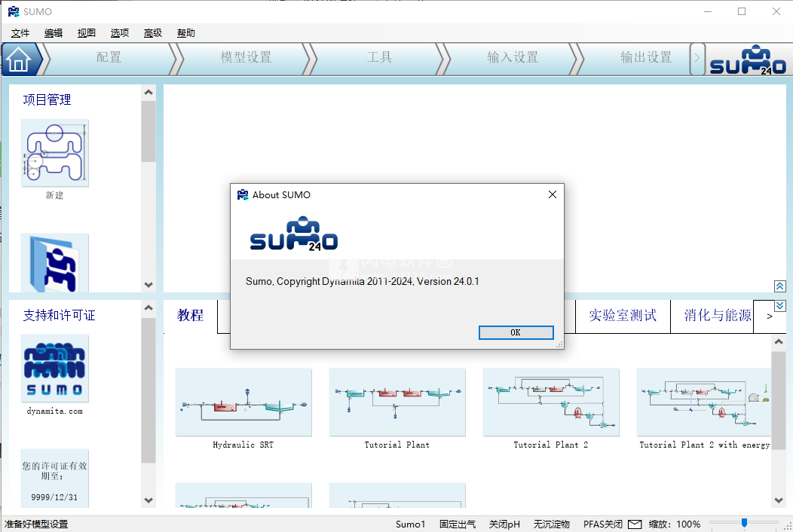793x532 pixels.
Task: Adjust the zoom slider in status bar
Action: pos(744,523)
